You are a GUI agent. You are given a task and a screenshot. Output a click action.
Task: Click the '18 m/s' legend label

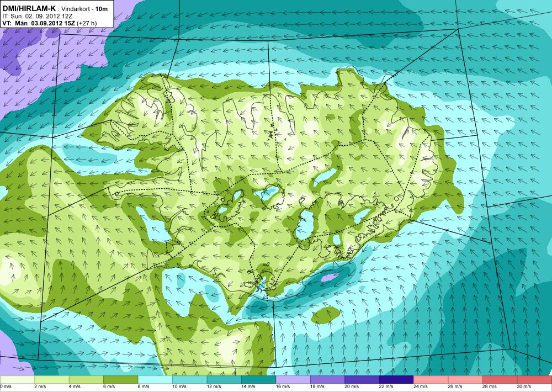tap(317, 386)
